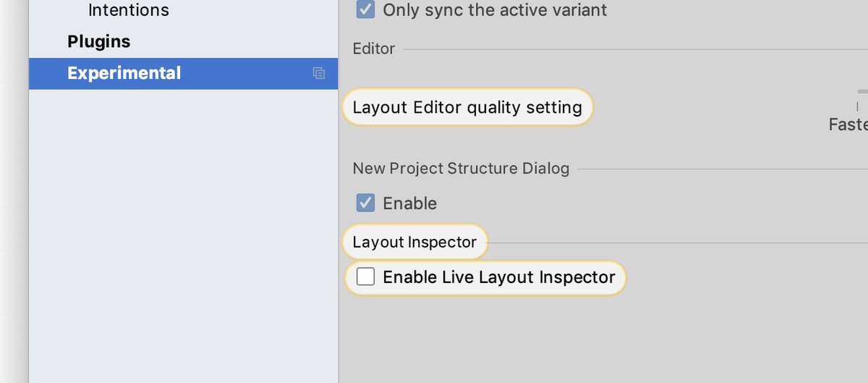Click the Layout Editor quality setting label

pyautogui.click(x=467, y=108)
